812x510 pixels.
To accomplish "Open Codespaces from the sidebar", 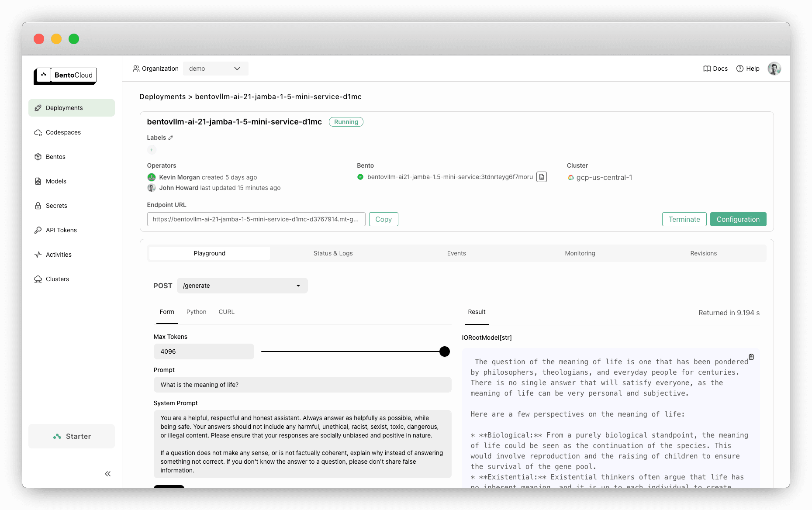I will (38, 132).
